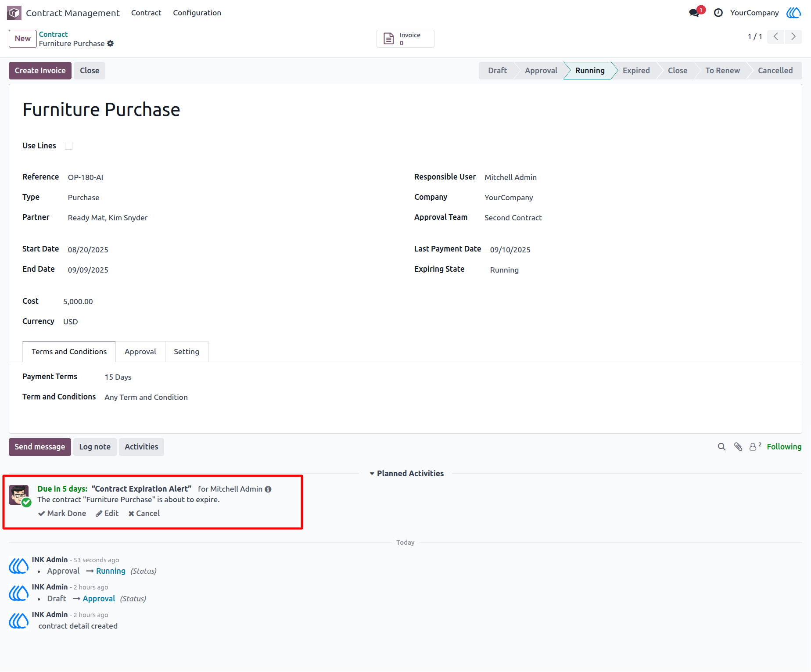The width and height of the screenshot is (811, 672).
Task: Select the Expired stage in status bar
Action: [x=636, y=71]
